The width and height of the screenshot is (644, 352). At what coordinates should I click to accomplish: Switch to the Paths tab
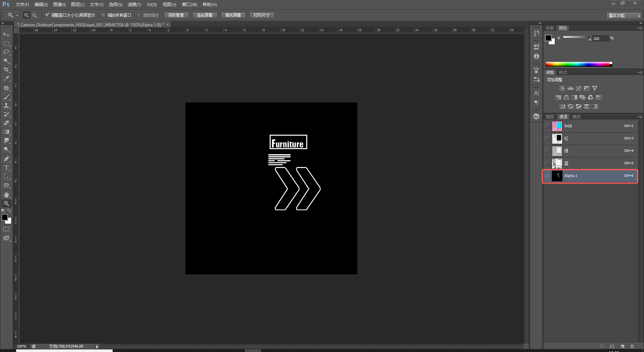pos(576,117)
